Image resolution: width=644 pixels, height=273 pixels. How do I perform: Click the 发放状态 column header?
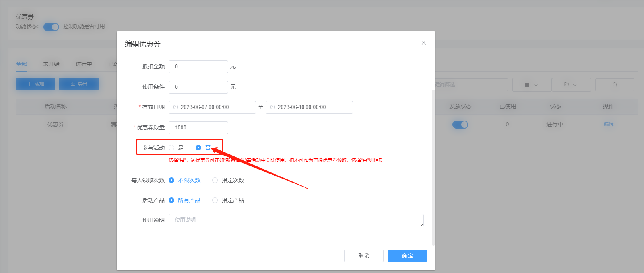pyautogui.click(x=460, y=106)
